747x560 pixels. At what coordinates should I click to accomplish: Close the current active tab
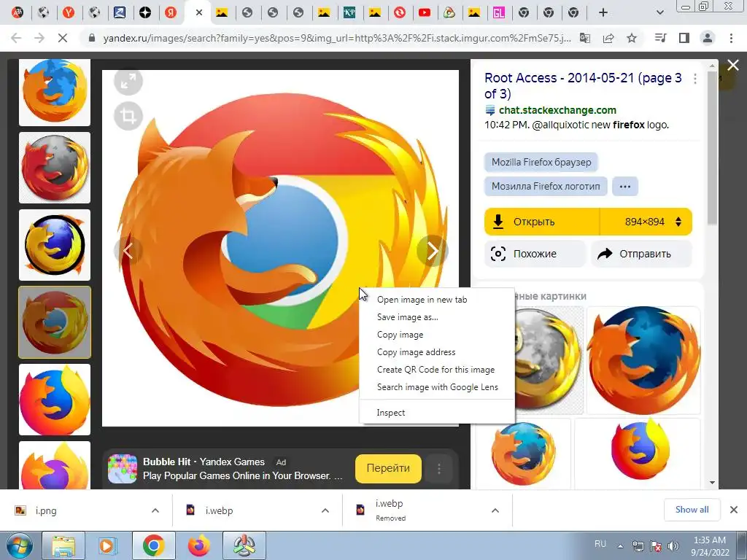click(199, 12)
